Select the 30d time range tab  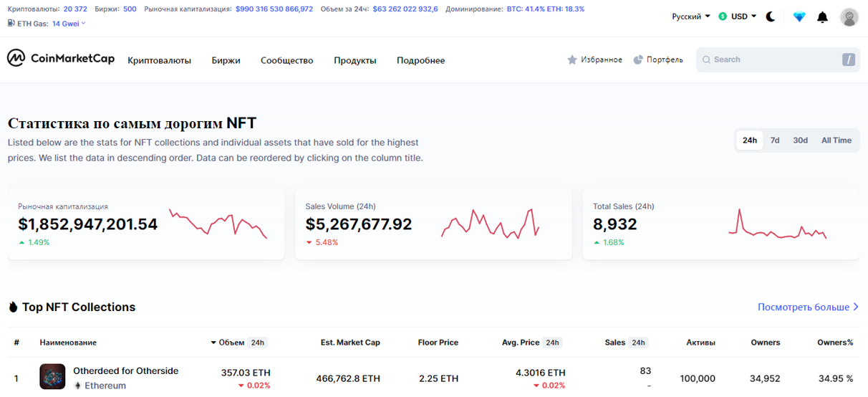coord(800,140)
